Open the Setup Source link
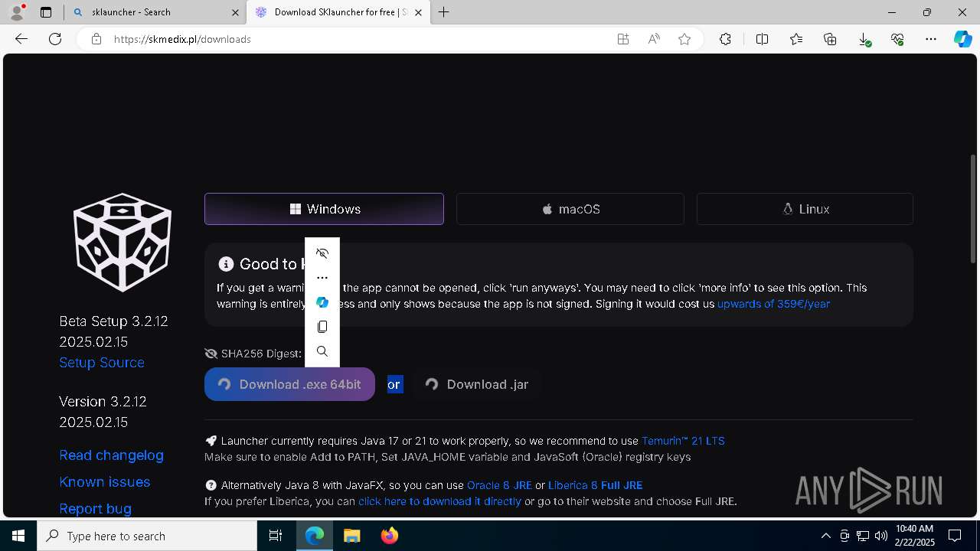 point(102,363)
